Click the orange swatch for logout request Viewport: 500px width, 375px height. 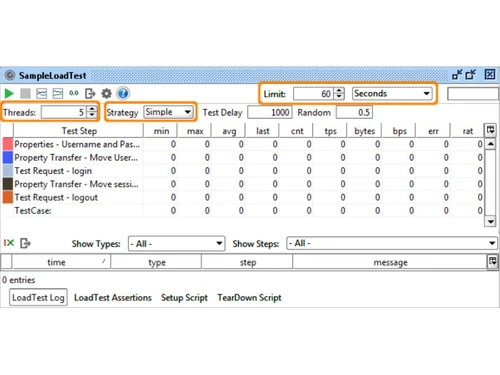8,197
